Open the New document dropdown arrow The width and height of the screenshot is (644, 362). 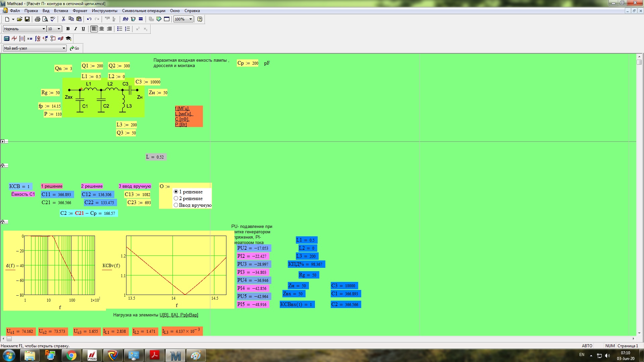[13, 19]
